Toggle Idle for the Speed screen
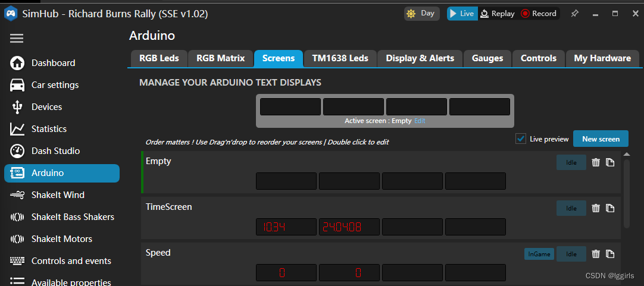The height and width of the screenshot is (286, 644). [x=571, y=254]
